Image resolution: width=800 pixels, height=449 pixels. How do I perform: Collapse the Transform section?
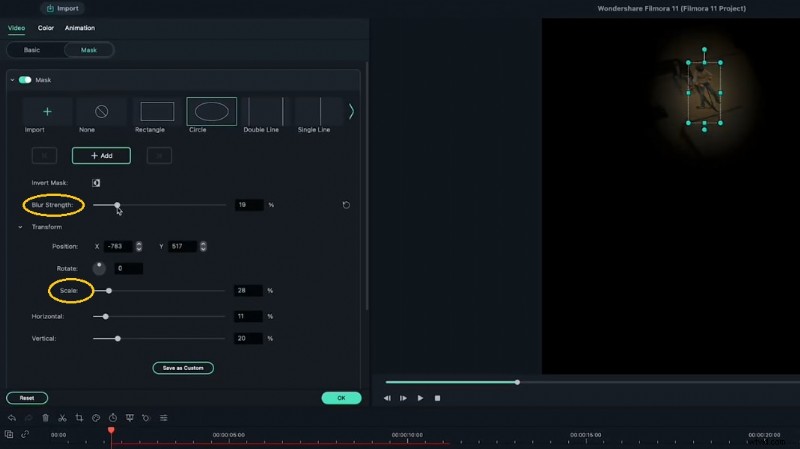(x=21, y=227)
